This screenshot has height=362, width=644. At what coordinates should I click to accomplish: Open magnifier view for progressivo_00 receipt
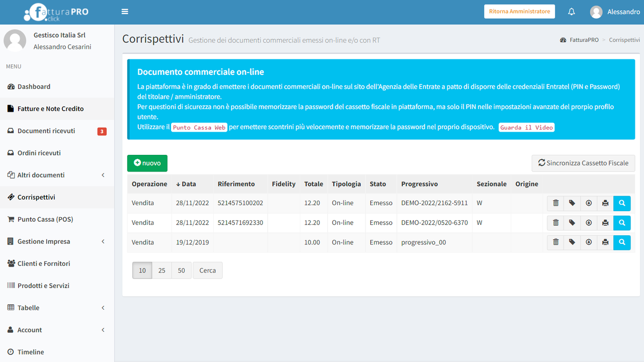coord(622,242)
